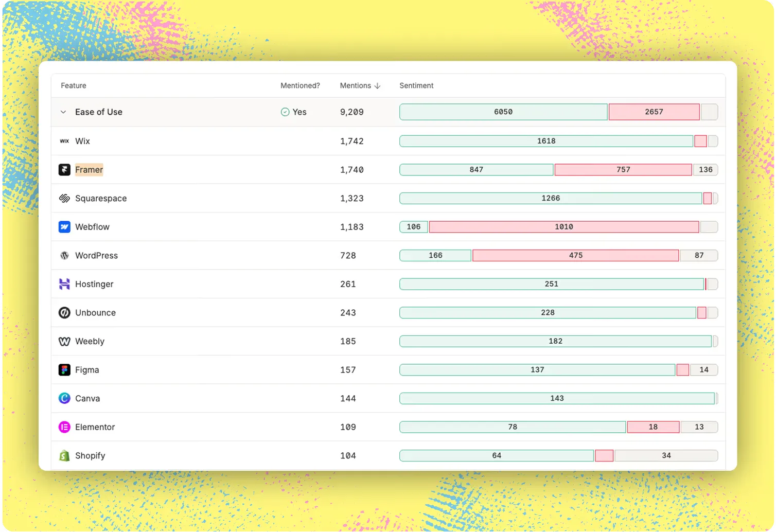Screen dimensions: 776x532
Task: Click the Canva logo icon
Action: point(64,398)
